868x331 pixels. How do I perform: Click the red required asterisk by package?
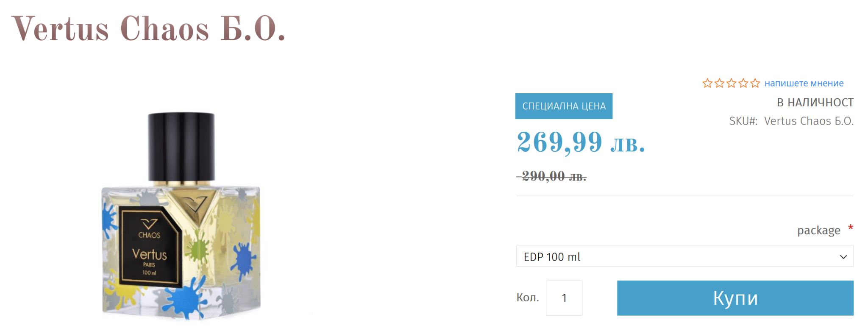coord(850,228)
